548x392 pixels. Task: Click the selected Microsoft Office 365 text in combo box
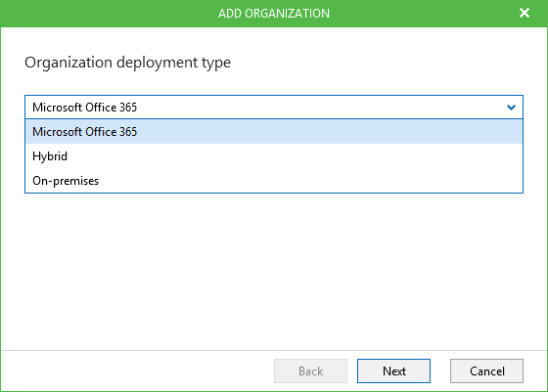point(84,108)
